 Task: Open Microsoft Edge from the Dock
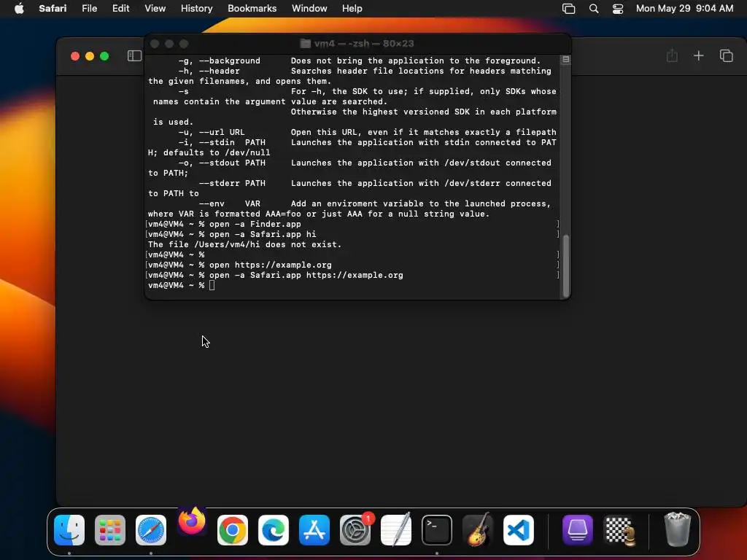274,530
